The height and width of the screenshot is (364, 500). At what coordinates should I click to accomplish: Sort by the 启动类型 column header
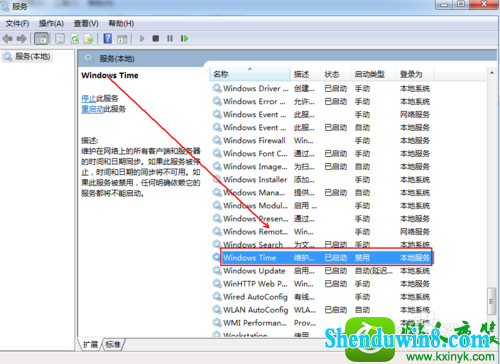[373, 74]
